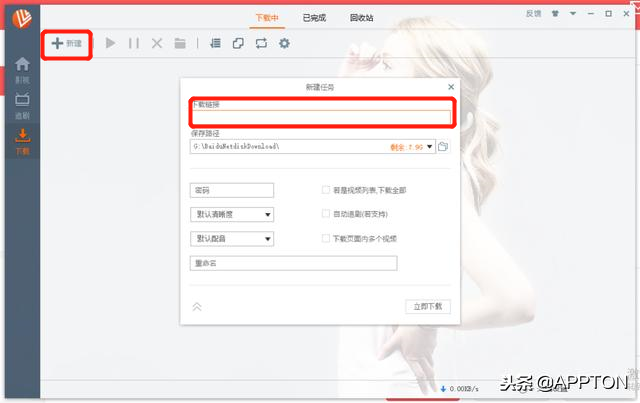Click the 重命名 rename field

tap(293, 263)
